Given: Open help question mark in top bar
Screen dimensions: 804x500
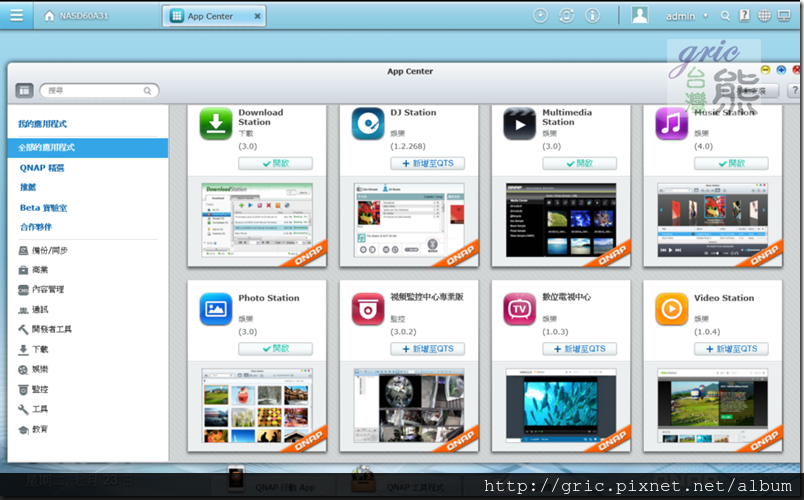Looking at the screenshot, I should tap(744, 15).
